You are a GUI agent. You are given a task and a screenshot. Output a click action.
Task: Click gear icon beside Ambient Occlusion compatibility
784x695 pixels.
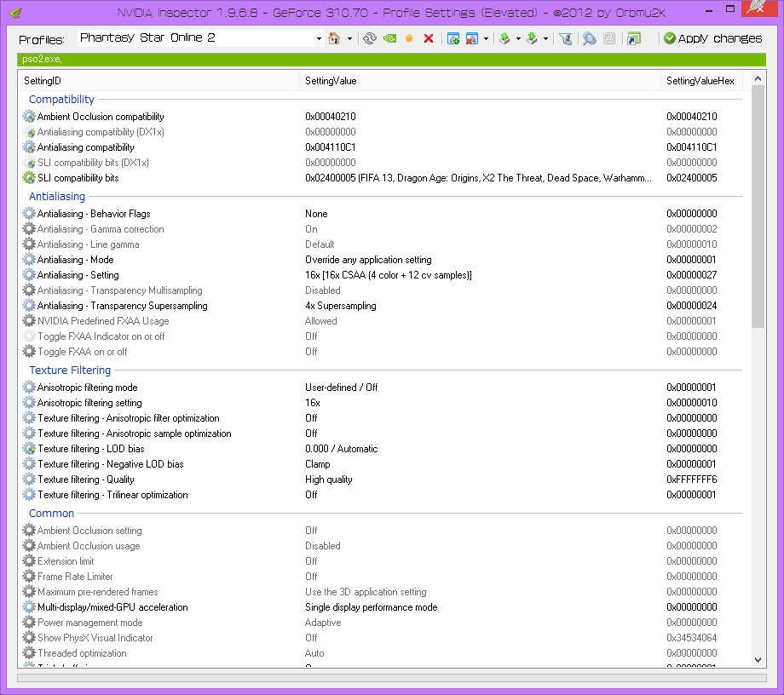(x=29, y=117)
